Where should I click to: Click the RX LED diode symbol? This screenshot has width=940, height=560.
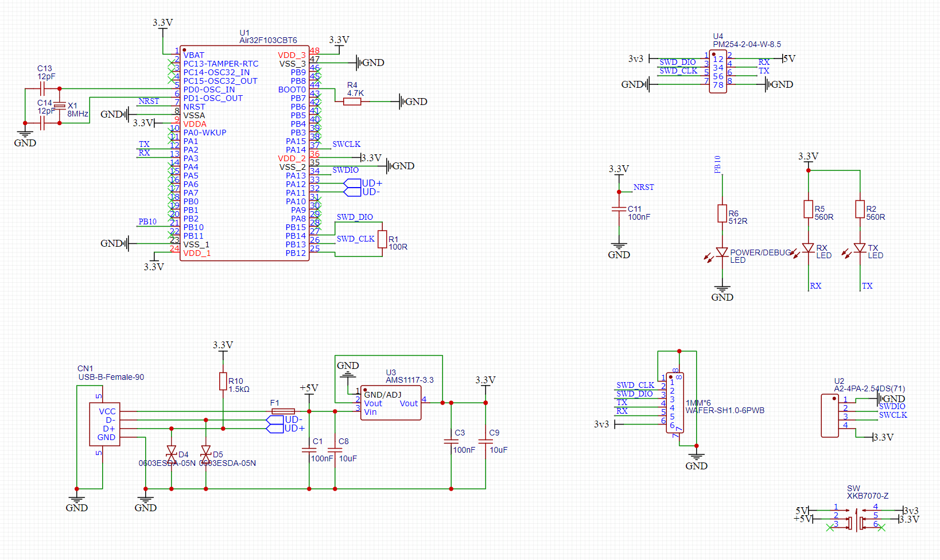click(x=808, y=248)
